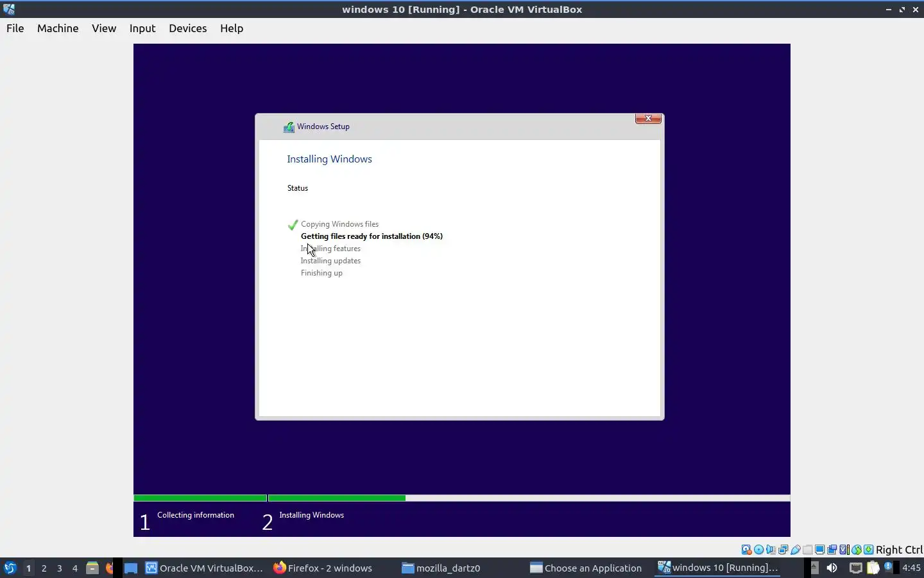The width and height of the screenshot is (924, 578).
Task: Click the audio indicator icon in VirtualBox status bar
Action: [771, 550]
